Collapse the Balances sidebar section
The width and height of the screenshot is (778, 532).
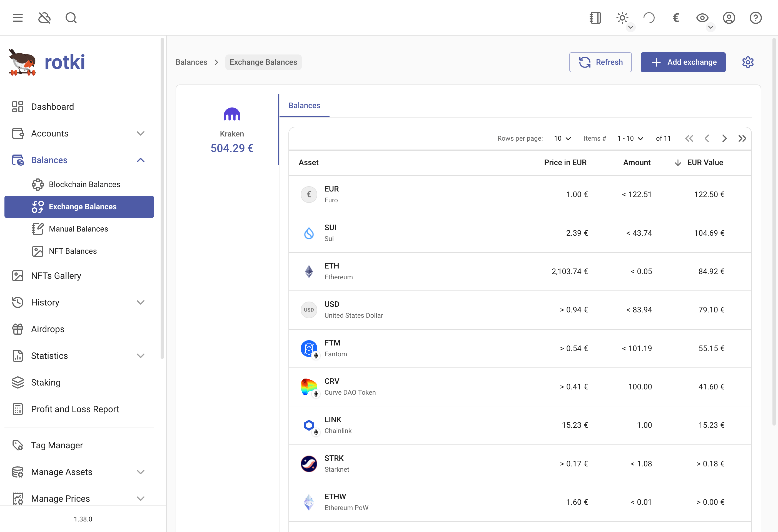(x=79, y=160)
